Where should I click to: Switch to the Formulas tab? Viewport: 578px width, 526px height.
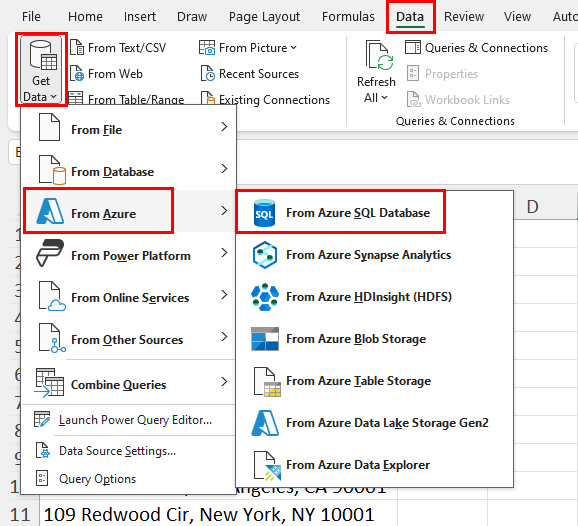point(348,17)
